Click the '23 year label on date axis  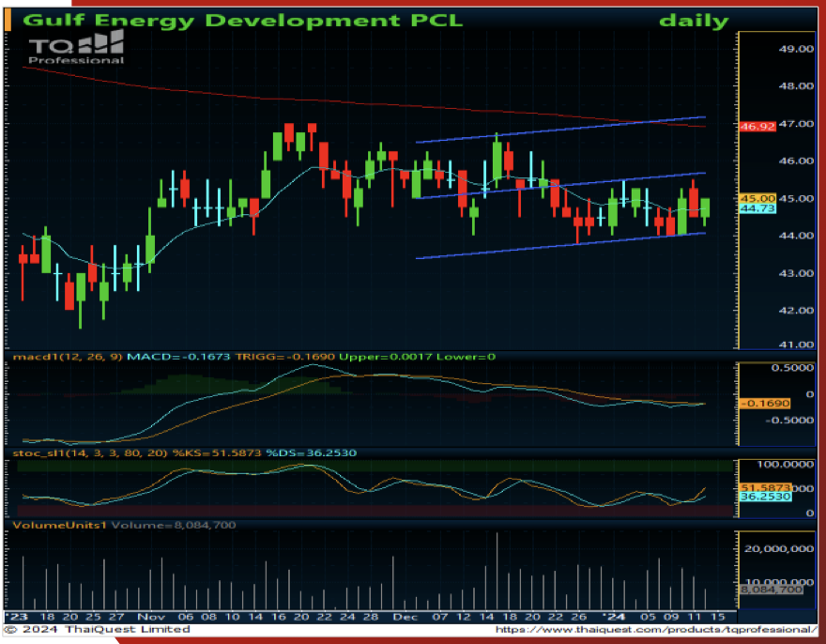click(16, 617)
